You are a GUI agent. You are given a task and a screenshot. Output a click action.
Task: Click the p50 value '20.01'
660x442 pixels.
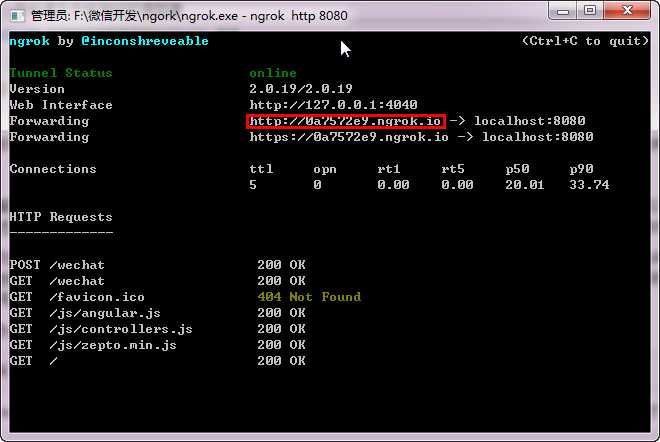point(525,185)
